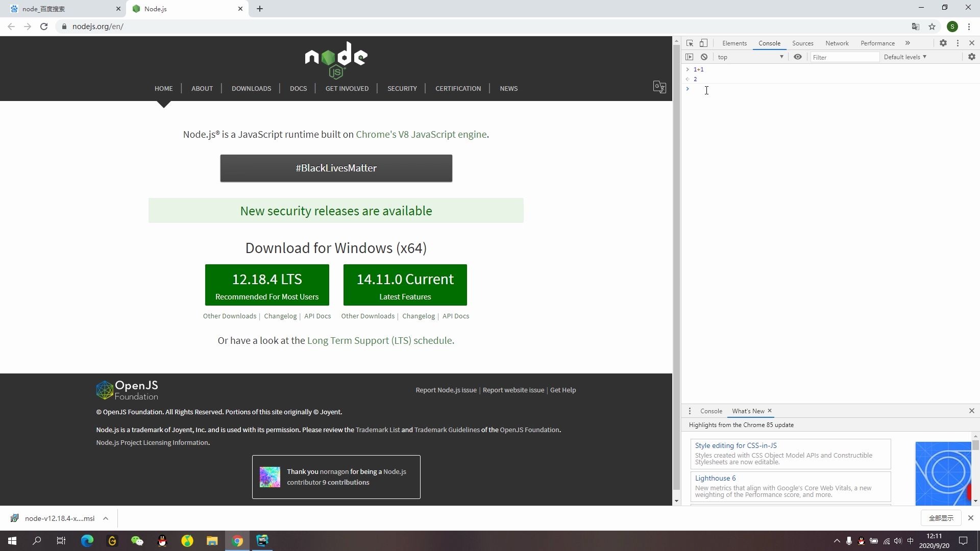Expand more DevTools tabs chevron
Viewport: 980px width, 551px height.
908,43
